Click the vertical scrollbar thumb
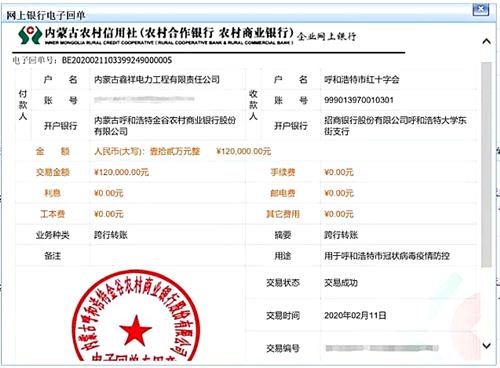 click(486, 164)
